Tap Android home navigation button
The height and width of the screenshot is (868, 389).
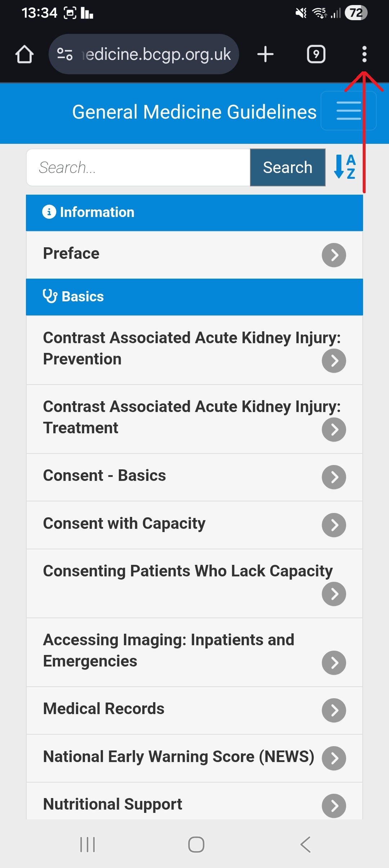tap(196, 844)
